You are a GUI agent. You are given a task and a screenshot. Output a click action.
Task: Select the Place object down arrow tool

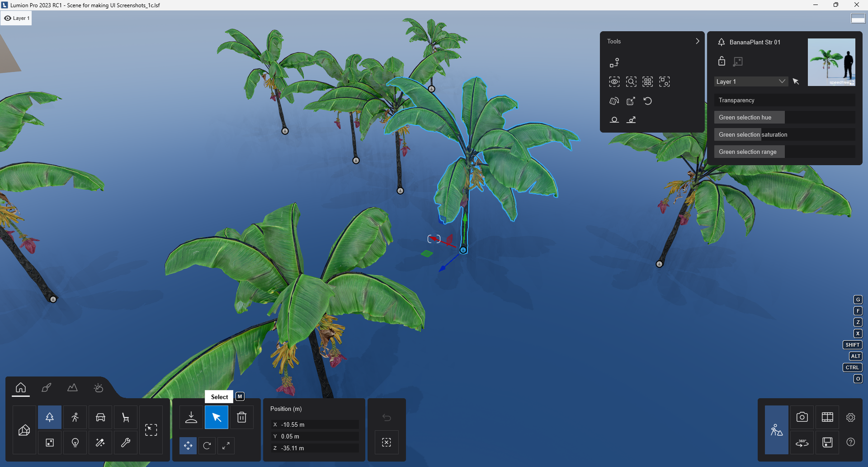(x=191, y=417)
